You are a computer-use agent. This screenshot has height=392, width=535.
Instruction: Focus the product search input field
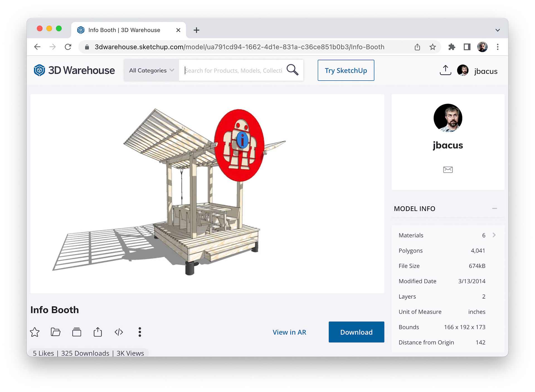tap(234, 70)
